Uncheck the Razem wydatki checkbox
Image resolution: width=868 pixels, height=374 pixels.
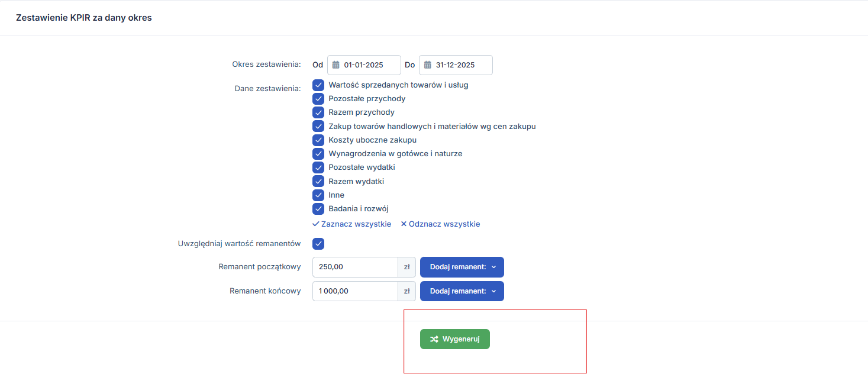point(318,181)
